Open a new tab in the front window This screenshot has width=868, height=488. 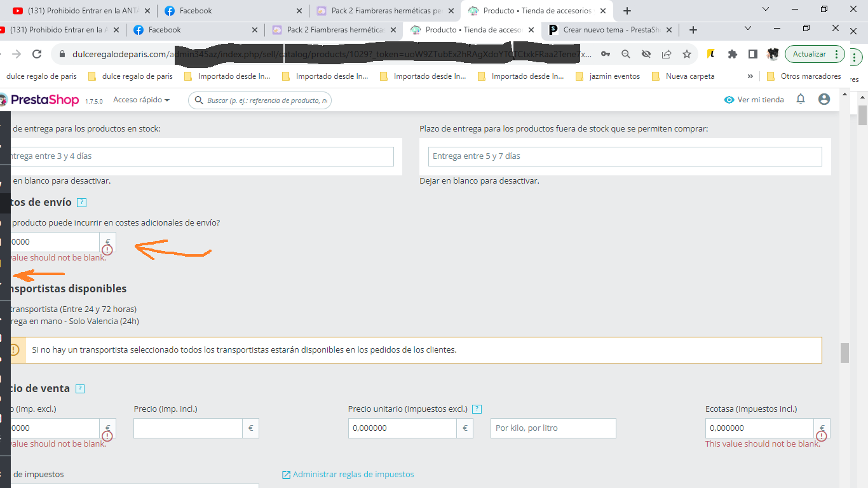pyautogui.click(x=693, y=30)
